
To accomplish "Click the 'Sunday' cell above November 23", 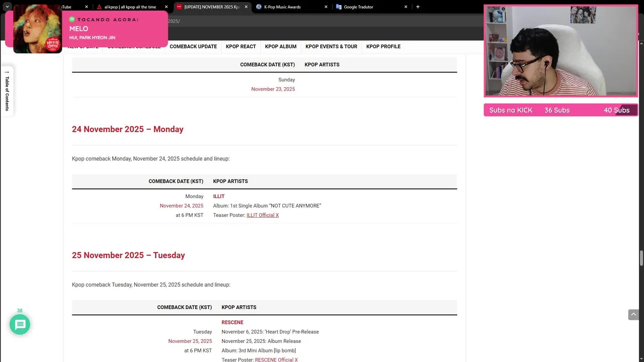I will tap(287, 80).
